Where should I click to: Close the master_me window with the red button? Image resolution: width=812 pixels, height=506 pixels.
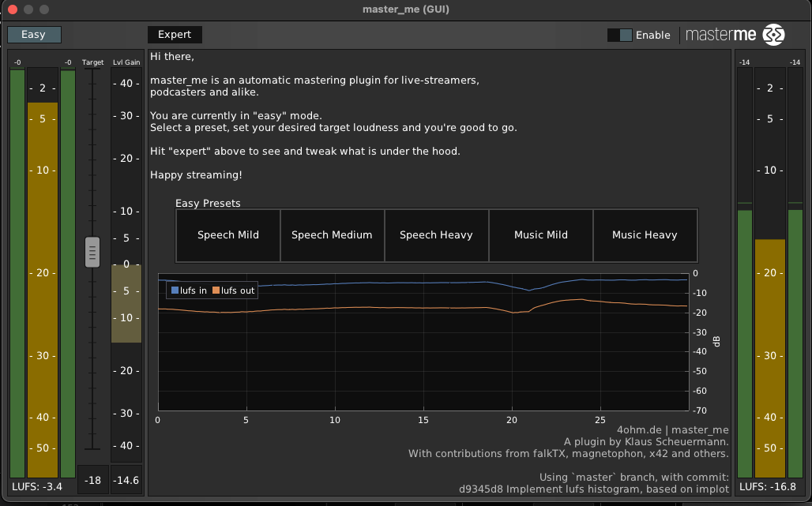pos(13,9)
